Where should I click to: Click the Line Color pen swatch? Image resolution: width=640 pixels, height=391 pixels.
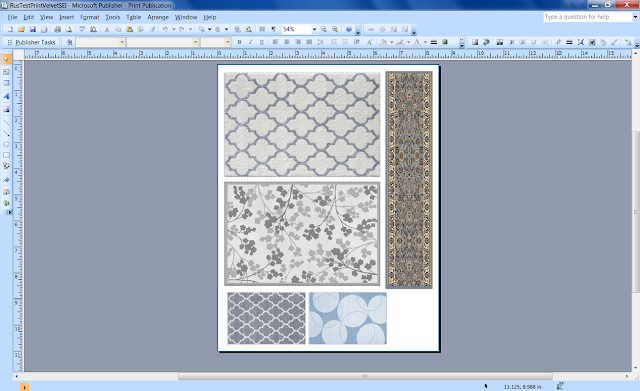(400, 42)
